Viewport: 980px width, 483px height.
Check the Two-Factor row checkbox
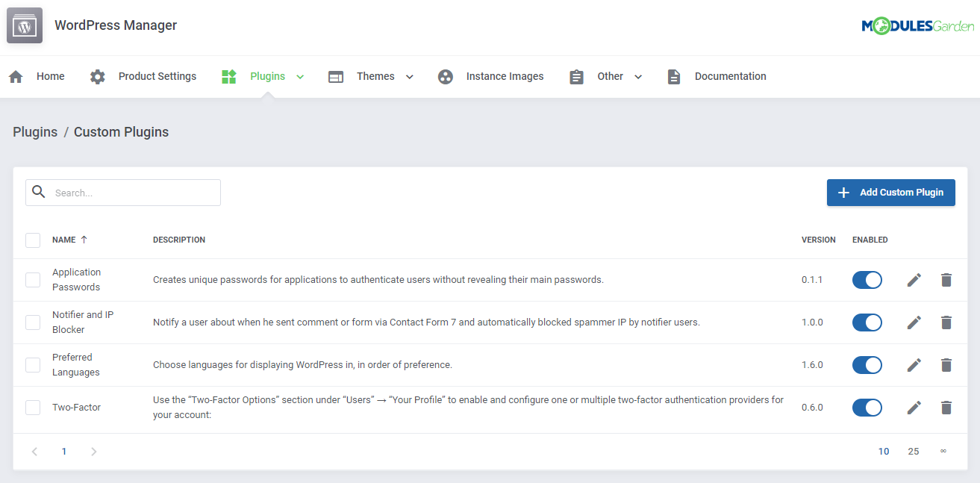click(33, 408)
